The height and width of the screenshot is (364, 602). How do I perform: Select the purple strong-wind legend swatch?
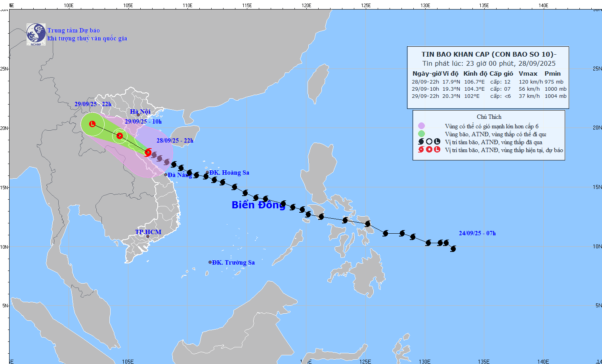tap(422, 126)
